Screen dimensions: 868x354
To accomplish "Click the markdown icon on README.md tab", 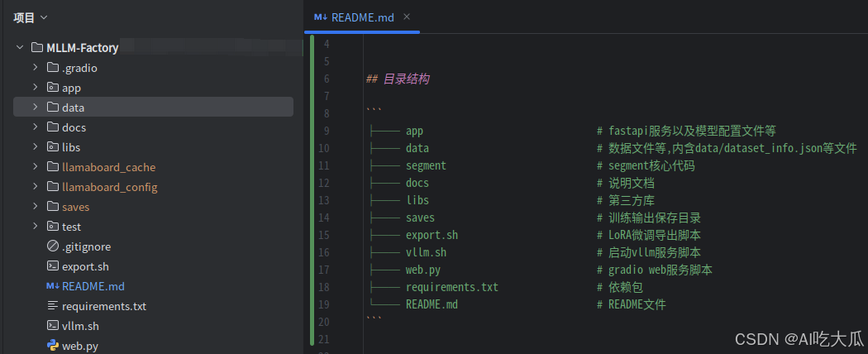I will [x=321, y=17].
